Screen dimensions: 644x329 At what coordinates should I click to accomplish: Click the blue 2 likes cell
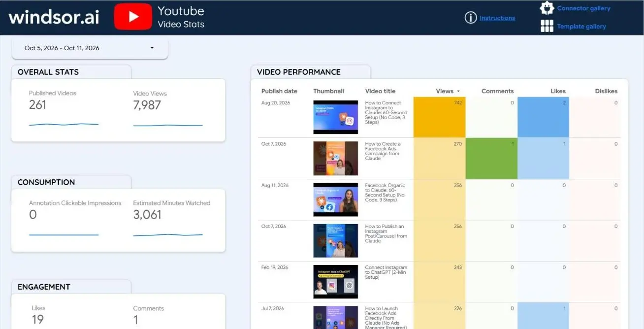coord(543,117)
